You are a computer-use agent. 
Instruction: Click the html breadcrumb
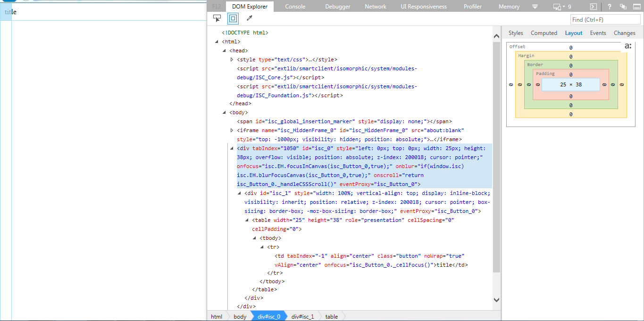(x=217, y=316)
